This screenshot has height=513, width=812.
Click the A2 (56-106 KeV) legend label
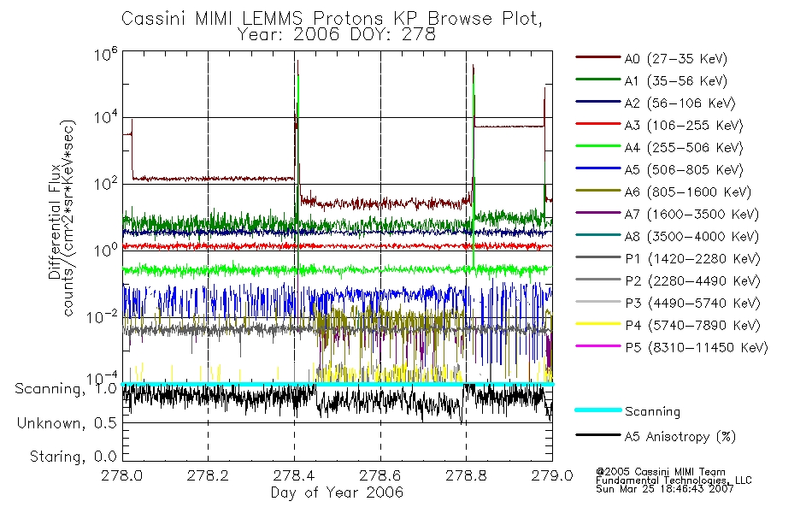pyautogui.click(x=680, y=103)
